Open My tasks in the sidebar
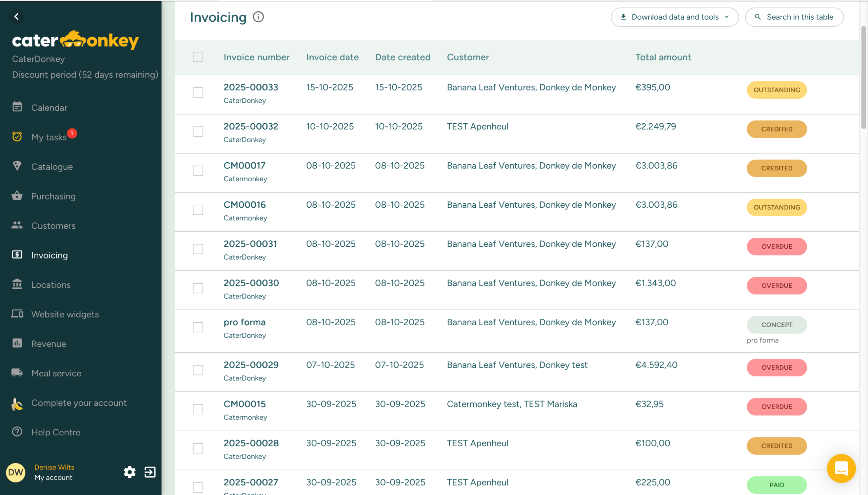The image size is (868, 495). tap(49, 137)
